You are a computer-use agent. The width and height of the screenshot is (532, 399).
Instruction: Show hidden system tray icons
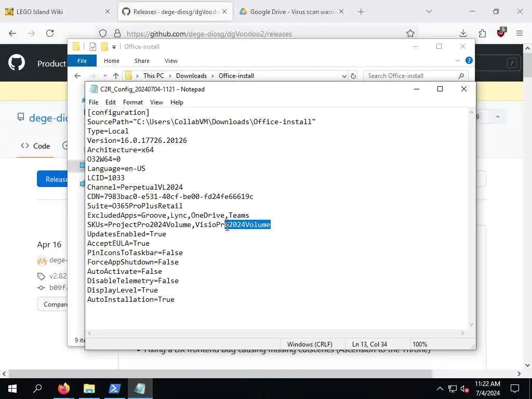(440, 389)
